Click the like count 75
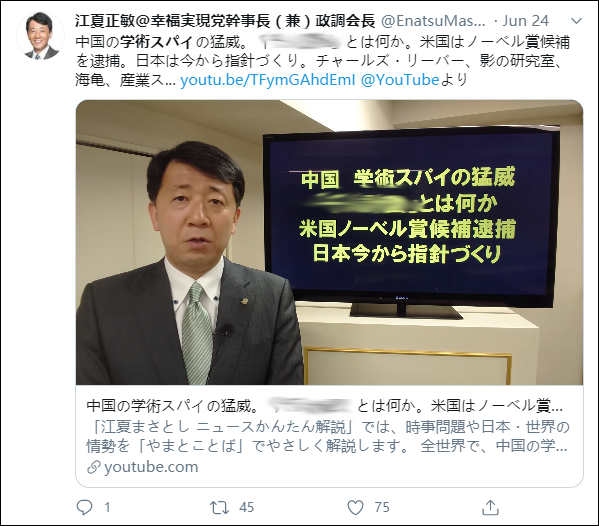The height and width of the screenshot is (526, 599). (382, 507)
